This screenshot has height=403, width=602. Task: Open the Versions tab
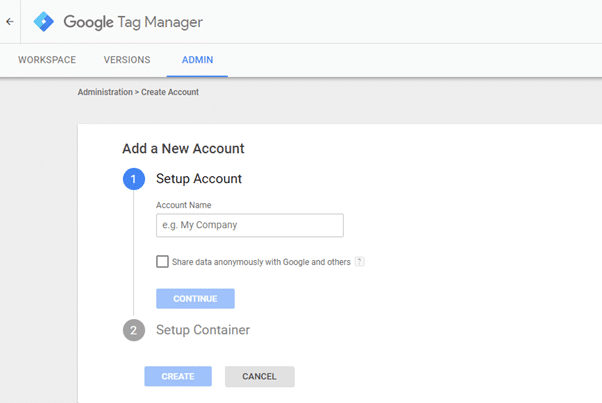(x=127, y=60)
